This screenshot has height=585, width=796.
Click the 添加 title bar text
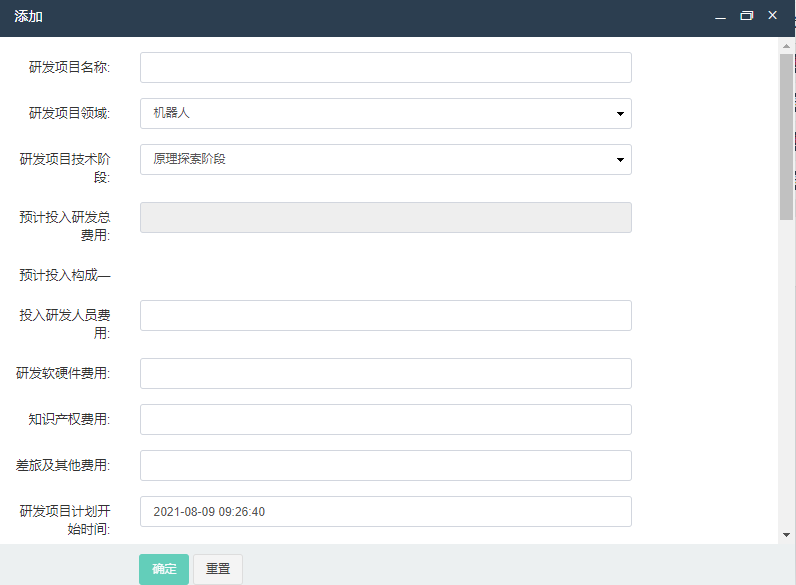coord(28,17)
